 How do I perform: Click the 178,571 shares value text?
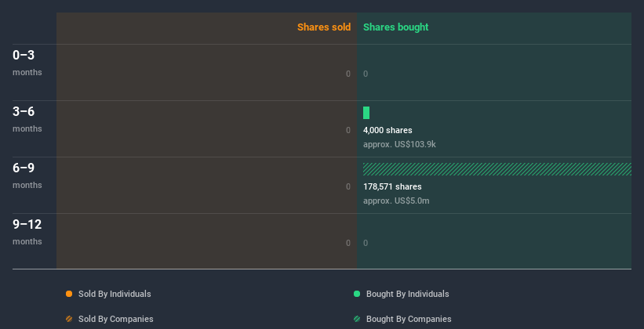click(x=392, y=186)
